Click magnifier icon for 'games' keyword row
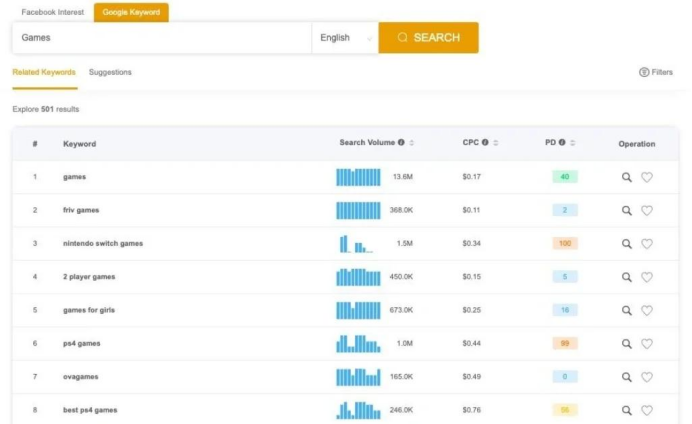The image size is (692, 424). 627,177
